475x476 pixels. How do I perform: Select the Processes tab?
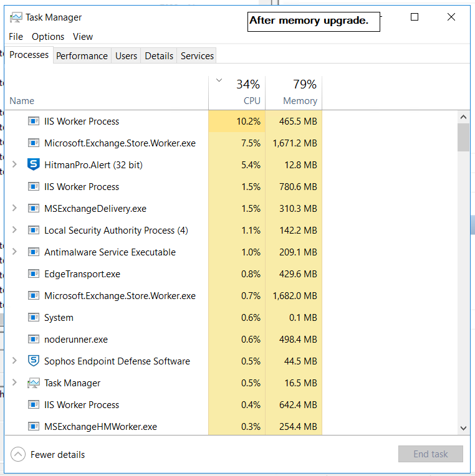click(29, 55)
